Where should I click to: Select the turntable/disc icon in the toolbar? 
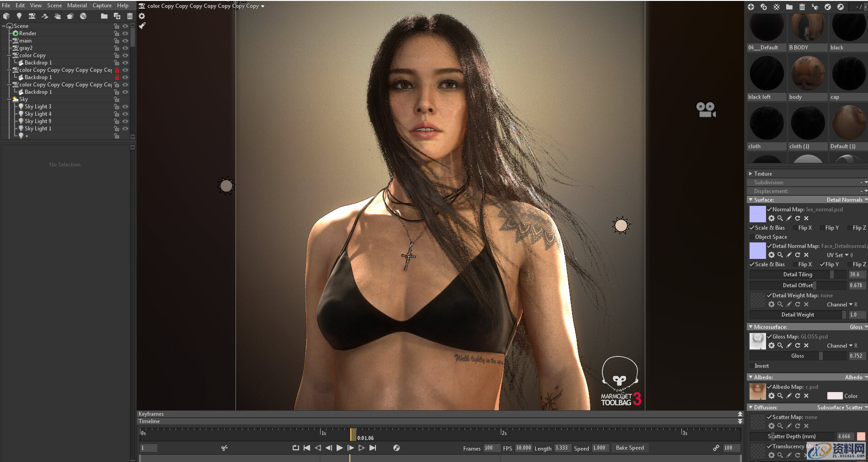tap(84, 16)
